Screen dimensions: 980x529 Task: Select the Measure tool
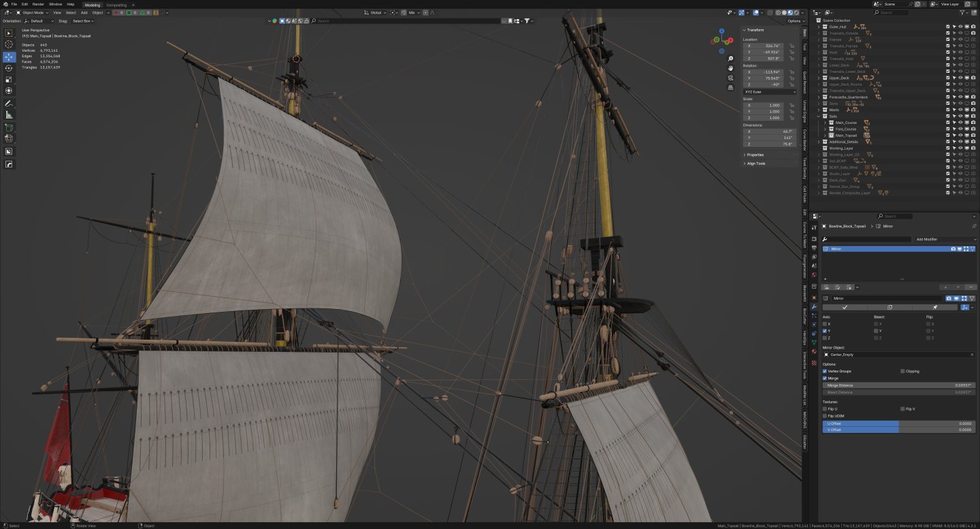click(x=9, y=114)
